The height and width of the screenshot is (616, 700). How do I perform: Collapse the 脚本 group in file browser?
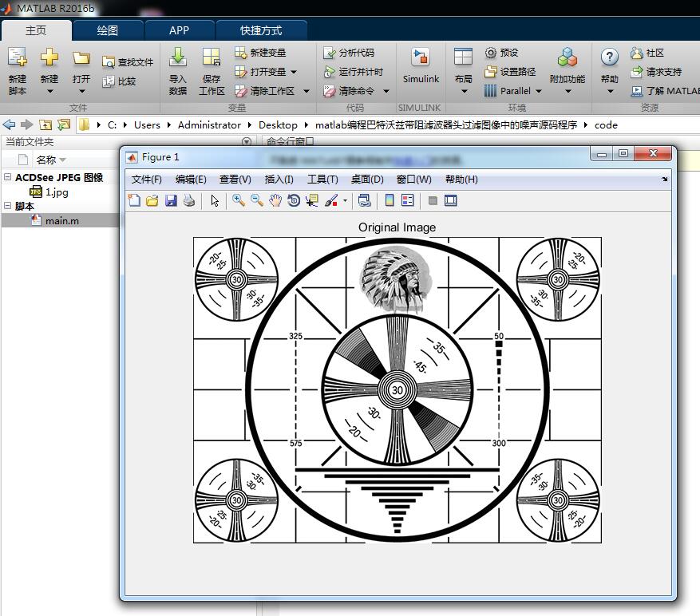[7, 205]
